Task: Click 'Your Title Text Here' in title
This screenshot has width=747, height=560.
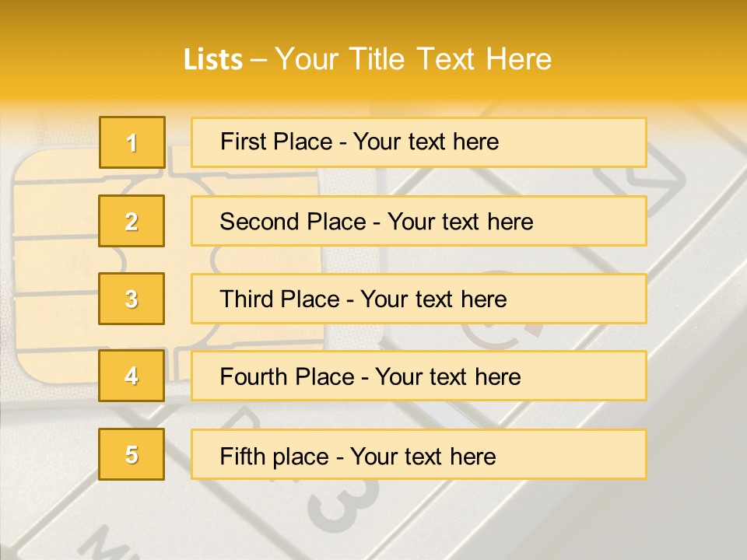Action: 413,59
